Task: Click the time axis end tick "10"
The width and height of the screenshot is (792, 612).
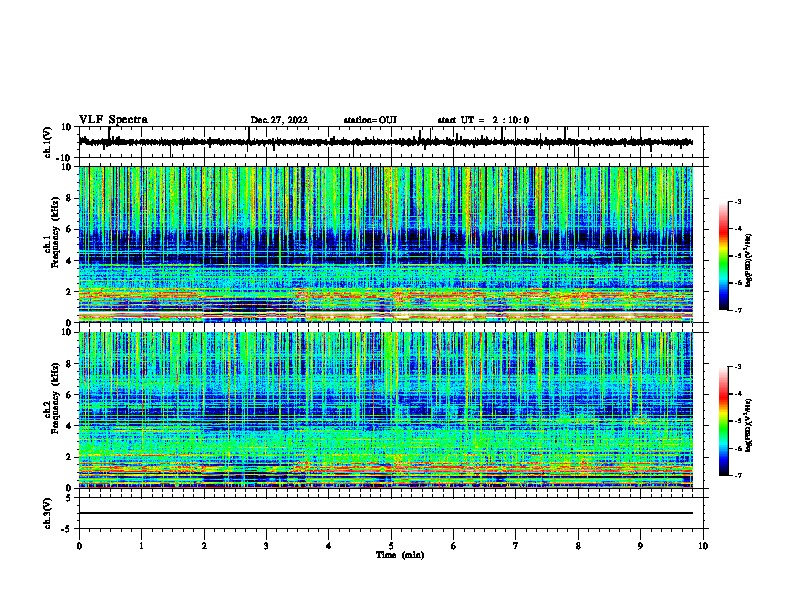Action: click(x=703, y=546)
